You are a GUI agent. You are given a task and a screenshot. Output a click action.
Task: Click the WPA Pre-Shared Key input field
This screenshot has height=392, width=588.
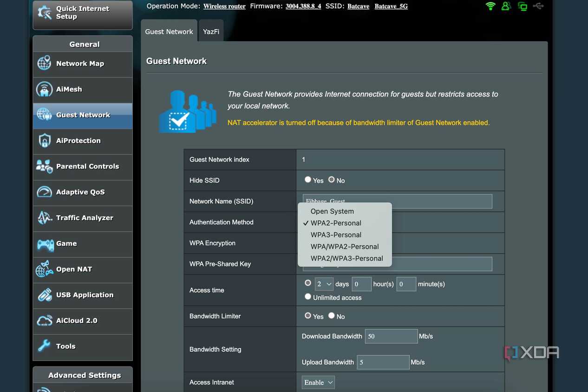click(x=397, y=264)
